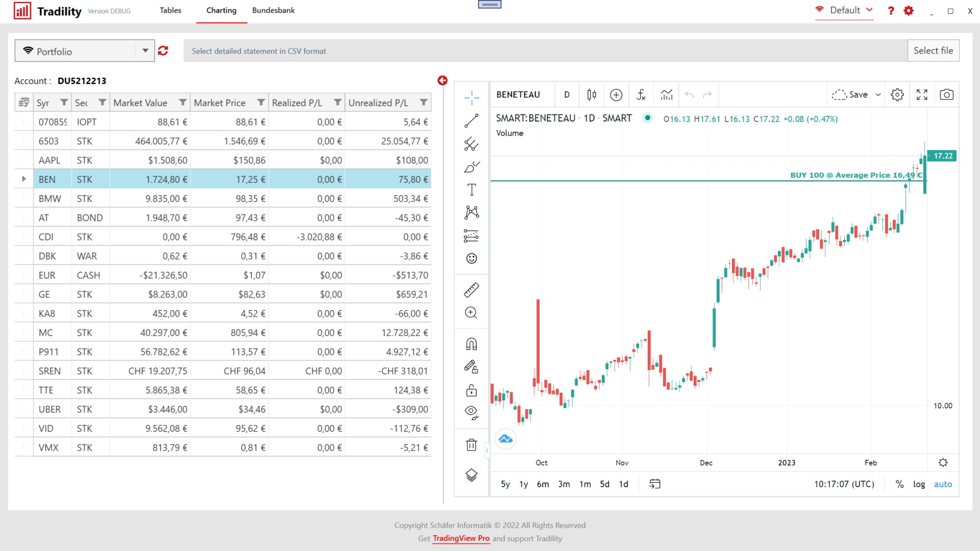
Task: Switch to the Charting tab
Action: (222, 10)
